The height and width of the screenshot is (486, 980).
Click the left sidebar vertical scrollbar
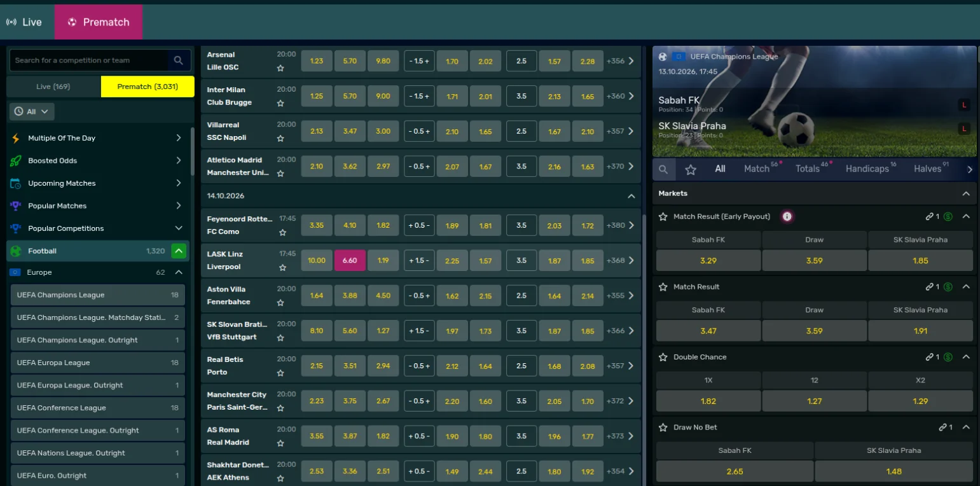pyautogui.click(x=192, y=153)
